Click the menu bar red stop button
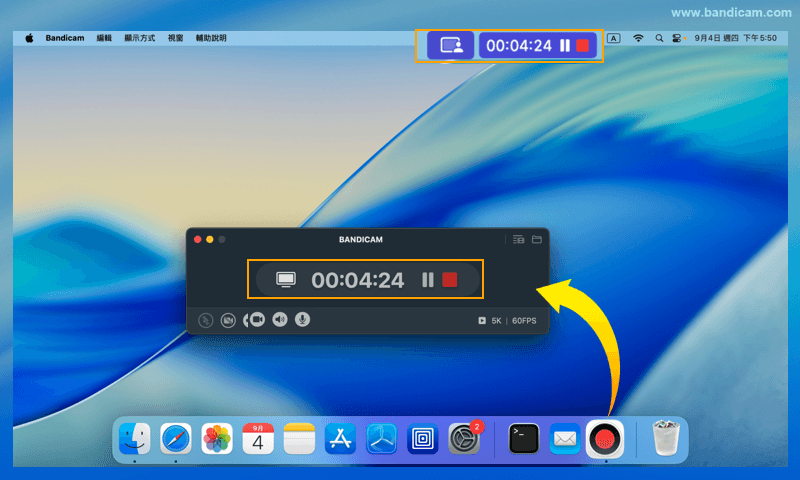The width and height of the screenshot is (800, 480). coord(583,45)
